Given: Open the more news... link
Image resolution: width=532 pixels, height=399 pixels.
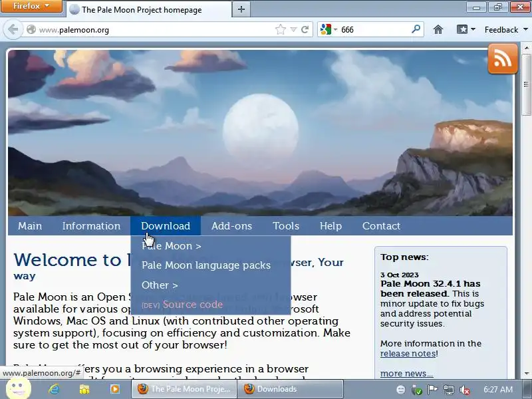Looking at the screenshot, I should (x=406, y=373).
